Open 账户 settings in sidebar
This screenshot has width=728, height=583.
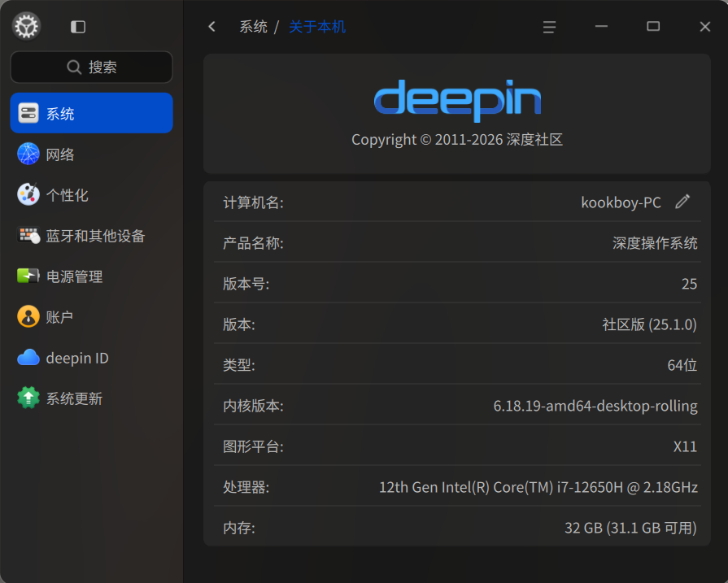coord(91,316)
